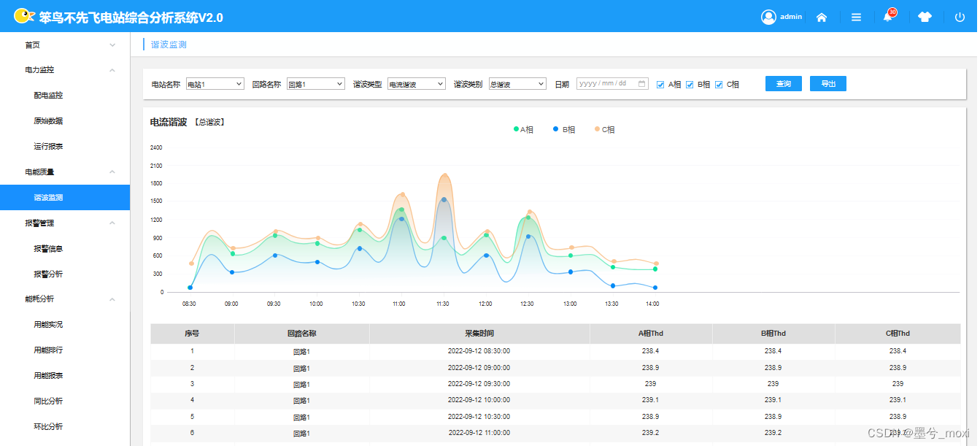Open the theme shirt icon
980x446 pixels.
[x=925, y=18]
